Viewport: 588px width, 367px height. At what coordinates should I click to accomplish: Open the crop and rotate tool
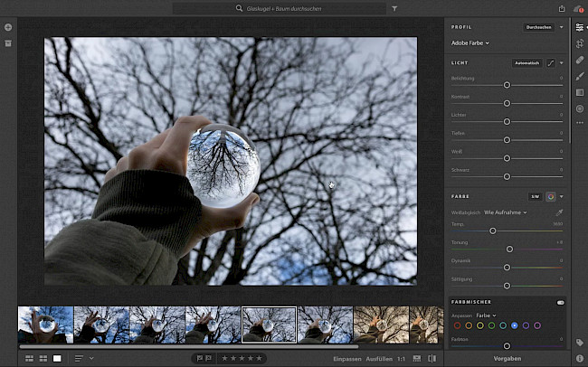coord(580,43)
